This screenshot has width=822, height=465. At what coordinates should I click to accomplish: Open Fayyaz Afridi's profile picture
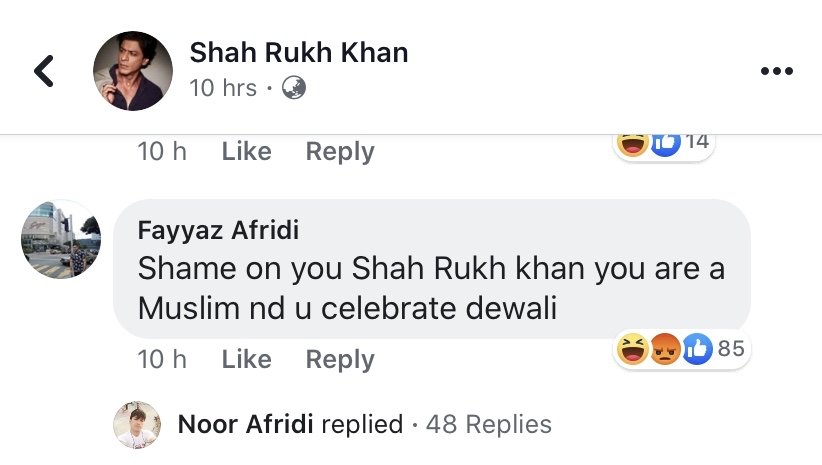(x=61, y=238)
